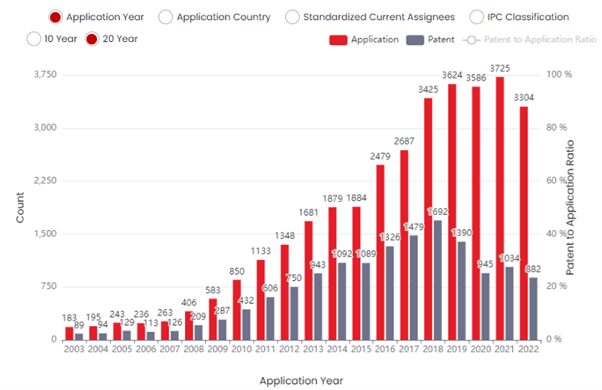602x390 pixels.
Task: Click the 2022 Patent bar labeled 882
Action: pyautogui.click(x=533, y=309)
